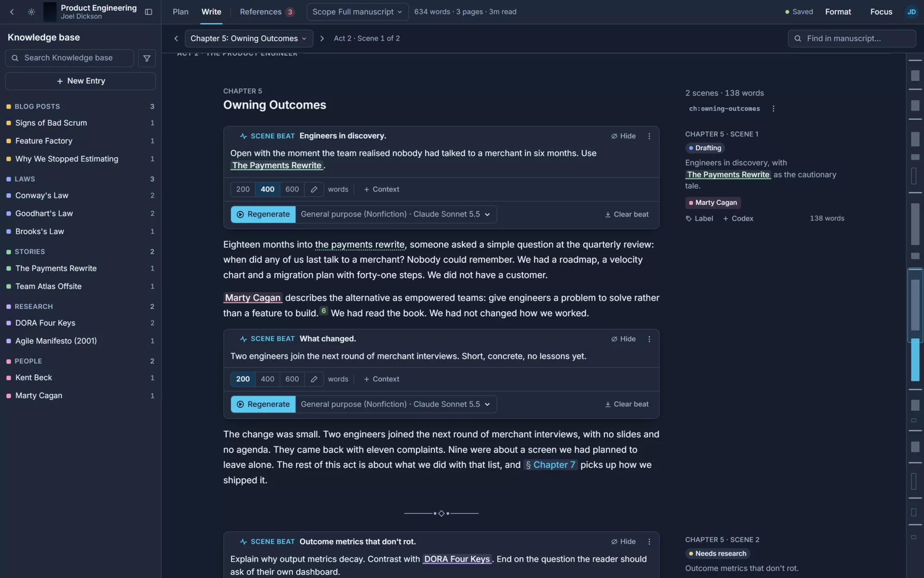Hide the Engineers in discovery scene beat
This screenshot has height=578, width=924.
(x=623, y=136)
